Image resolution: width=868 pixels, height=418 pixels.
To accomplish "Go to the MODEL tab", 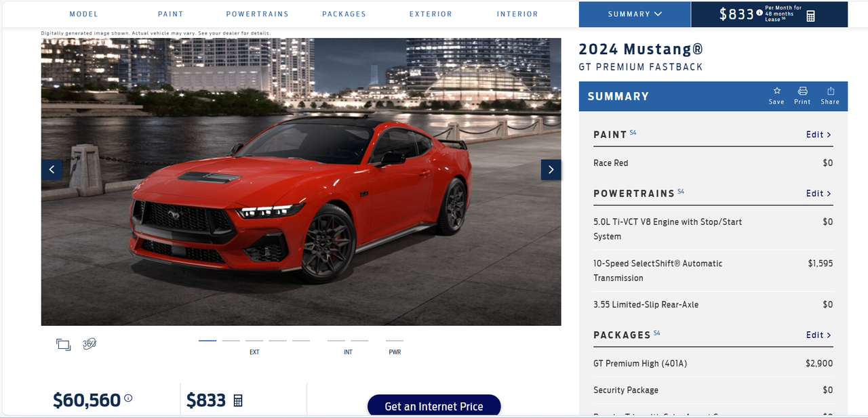I will [x=84, y=14].
